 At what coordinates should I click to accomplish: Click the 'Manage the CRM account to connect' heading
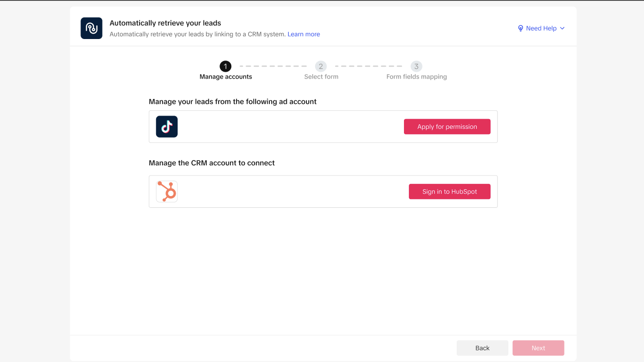click(212, 163)
